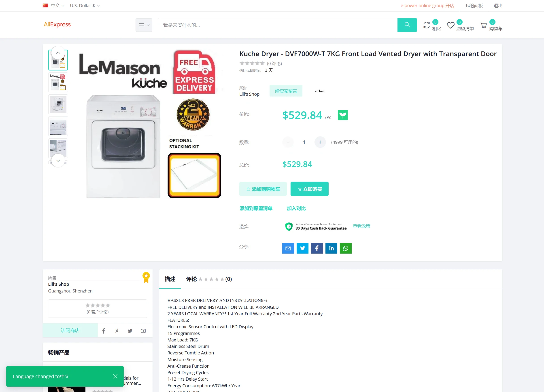Viewport: 544px width, 392px height.
Task: Click the 立即购买 buy now button
Action: click(x=309, y=189)
